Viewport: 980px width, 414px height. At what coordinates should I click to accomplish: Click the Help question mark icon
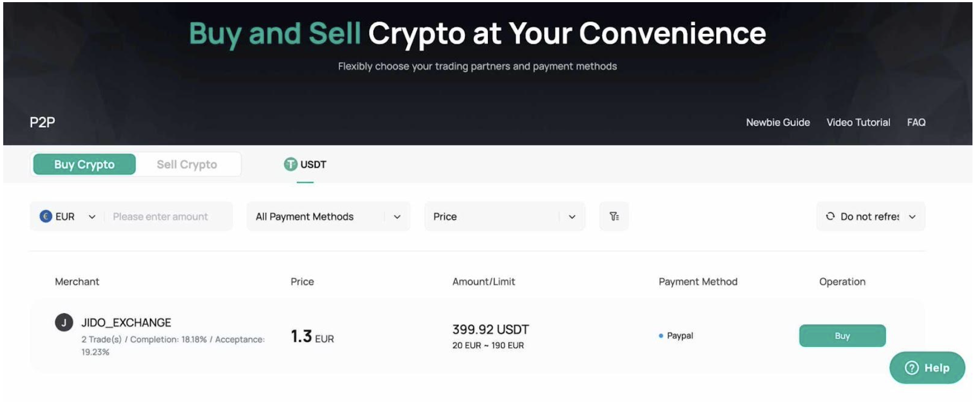(x=912, y=368)
